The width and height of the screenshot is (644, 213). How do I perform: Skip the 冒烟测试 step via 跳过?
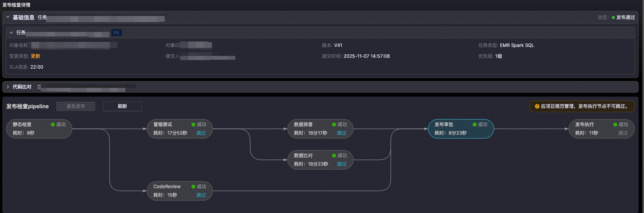(201, 133)
